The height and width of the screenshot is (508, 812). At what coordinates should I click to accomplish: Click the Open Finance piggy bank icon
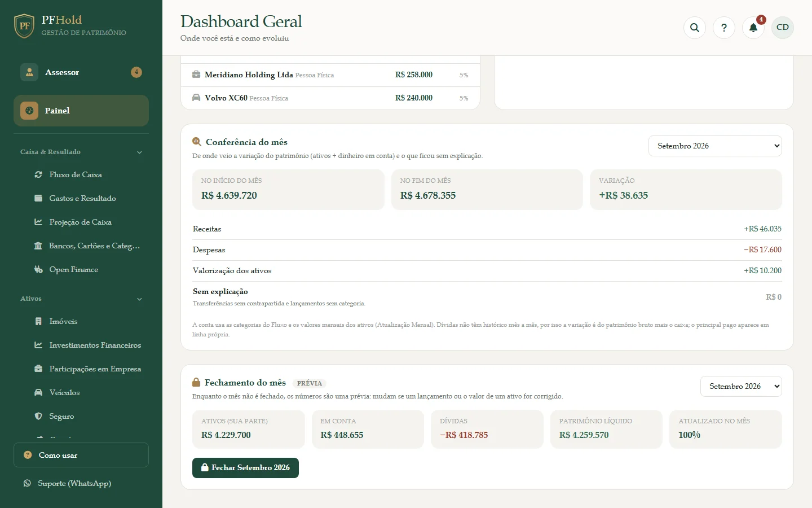(x=38, y=270)
